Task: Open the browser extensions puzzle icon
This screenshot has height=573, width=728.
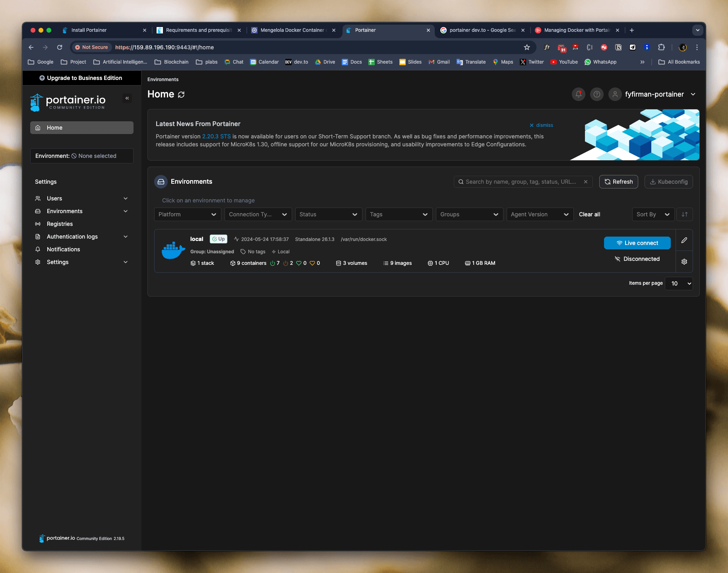Action: tap(661, 47)
